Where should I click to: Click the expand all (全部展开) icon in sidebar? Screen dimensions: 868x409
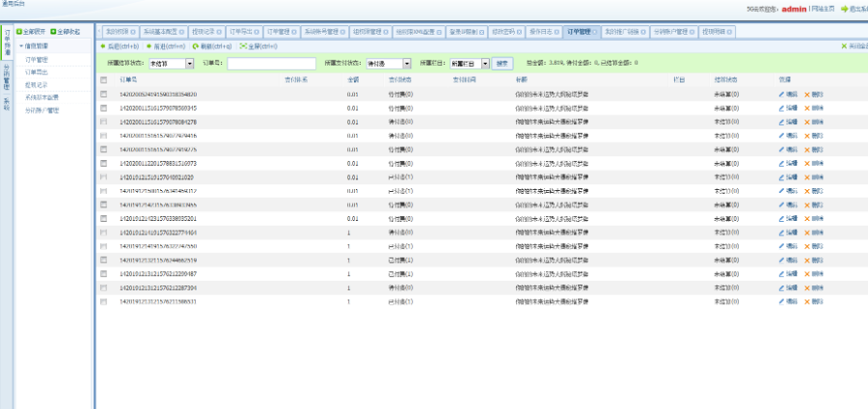tap(19, 32)
